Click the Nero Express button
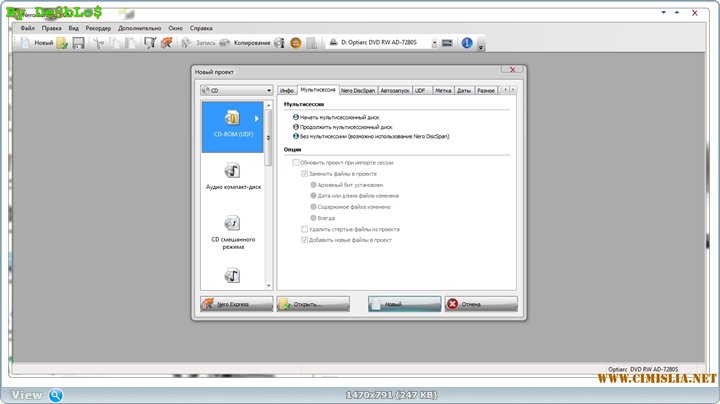 point(237,303)
